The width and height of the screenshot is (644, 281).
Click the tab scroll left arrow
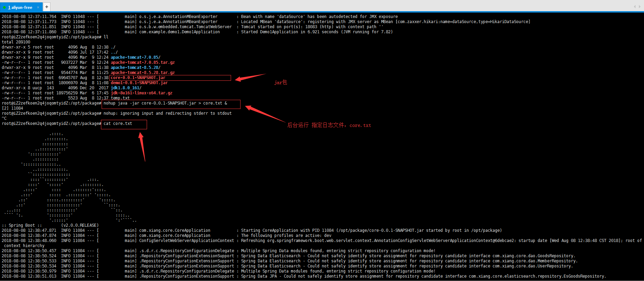tap(635, 6)
